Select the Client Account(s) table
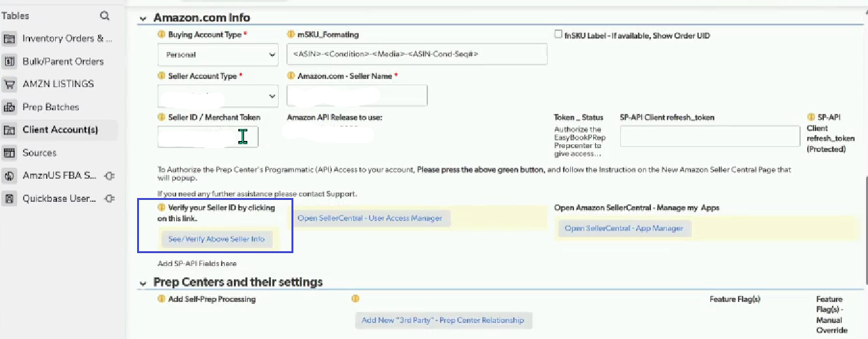This screenshot has height=339, width=868. point(59,130)
